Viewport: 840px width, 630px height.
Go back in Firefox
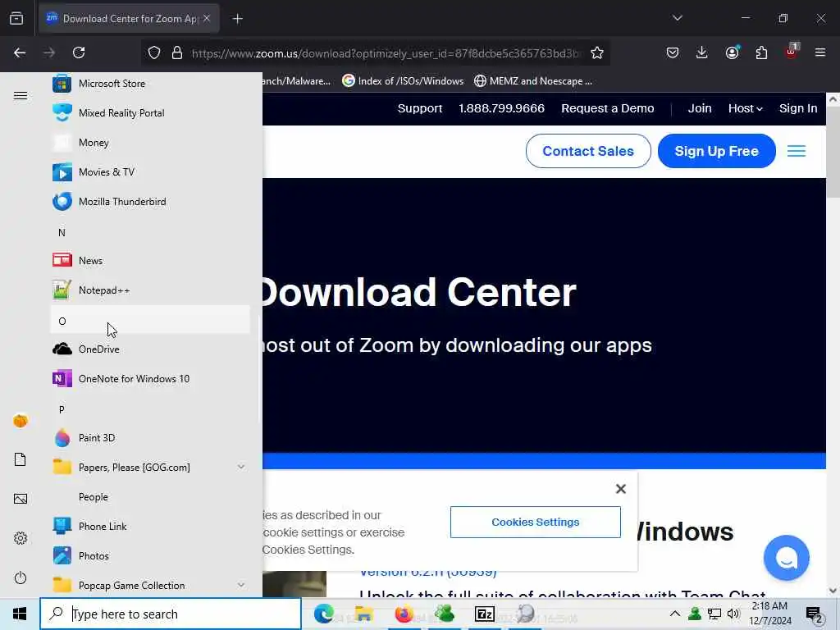pos(20,52)
